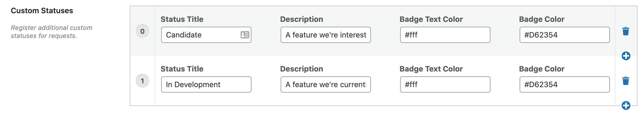This screenshot has height=116, width=644.
Task: Click the Badge Text Color label in row 1
Action: coord(431,69)
